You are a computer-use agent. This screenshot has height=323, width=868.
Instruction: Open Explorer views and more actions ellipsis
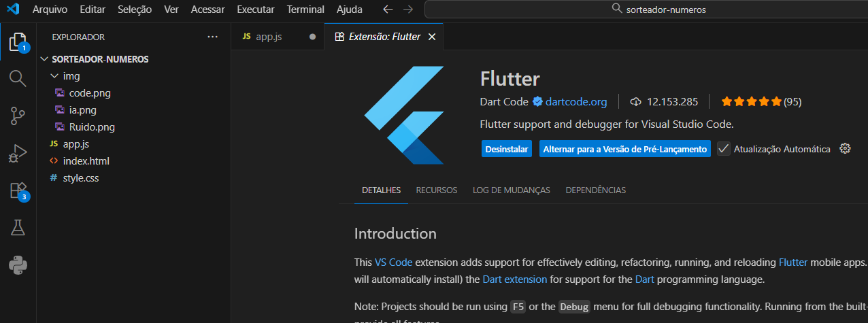pos(212,37)
